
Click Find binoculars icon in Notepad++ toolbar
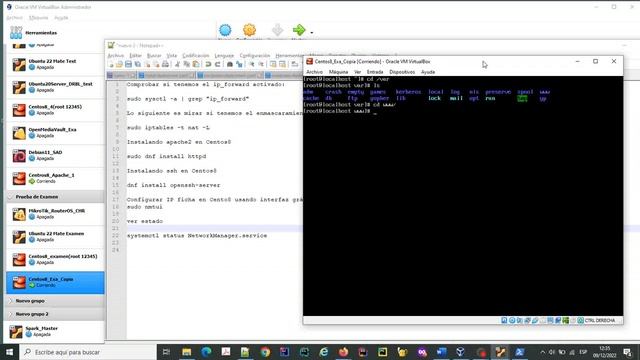click(x=230, y=64)
